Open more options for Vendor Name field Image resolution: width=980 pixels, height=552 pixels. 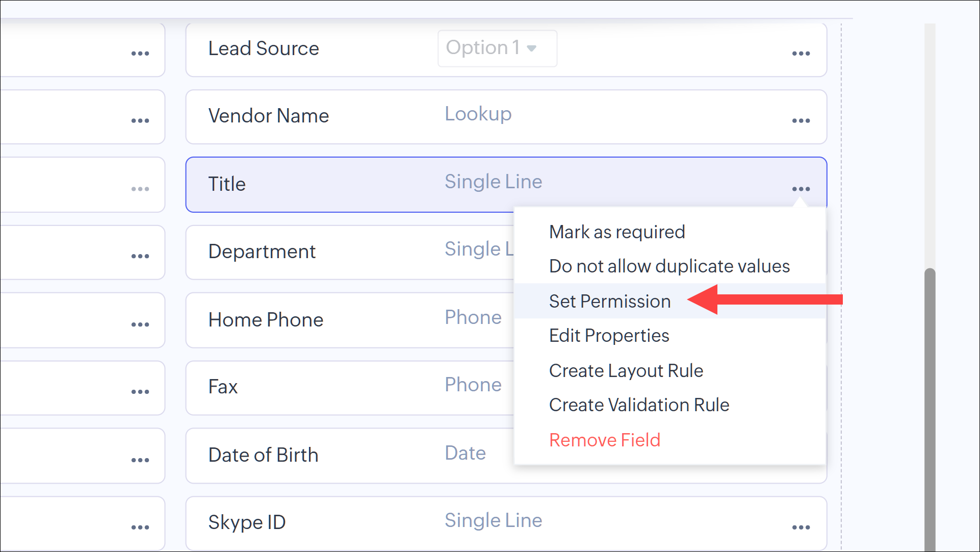[801, 121]
